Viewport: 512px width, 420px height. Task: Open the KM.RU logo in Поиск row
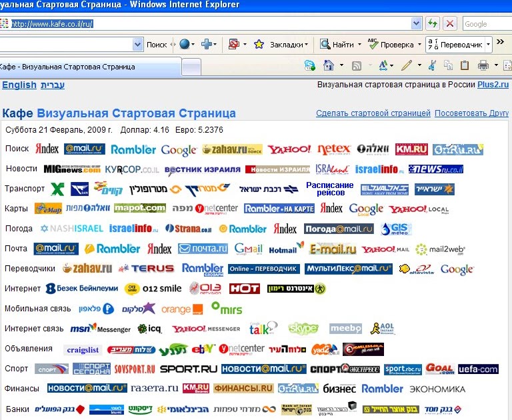click(x=411, y=149)
